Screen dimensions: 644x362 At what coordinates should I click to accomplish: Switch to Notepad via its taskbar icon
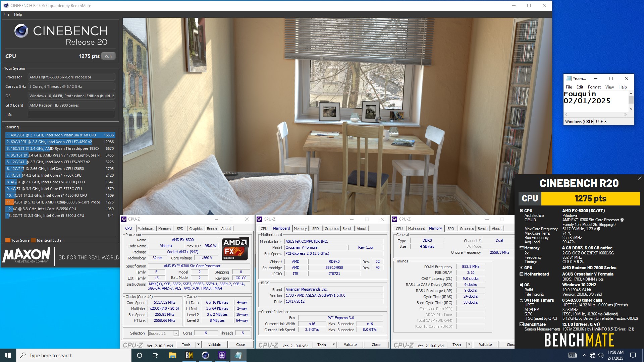click(x=238, y=355)
